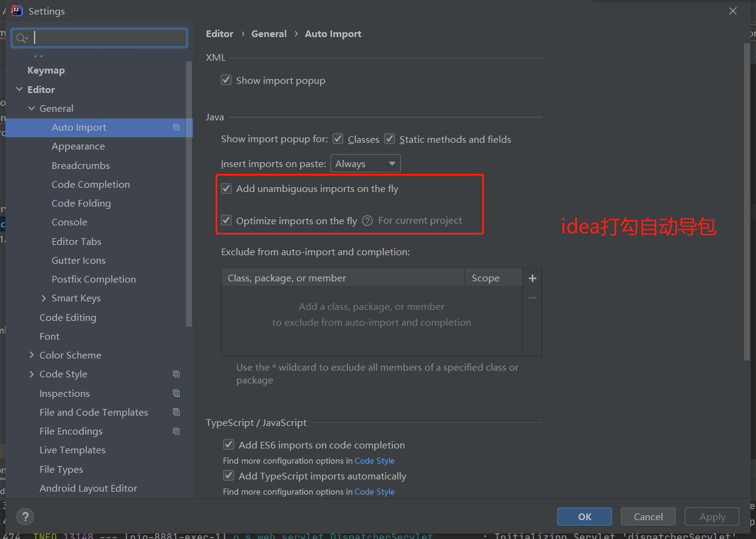This screenshot has width=756, height=539.
Task: Click project-level icon next to File and Code Templates
Action: click(x=176, y=412)
